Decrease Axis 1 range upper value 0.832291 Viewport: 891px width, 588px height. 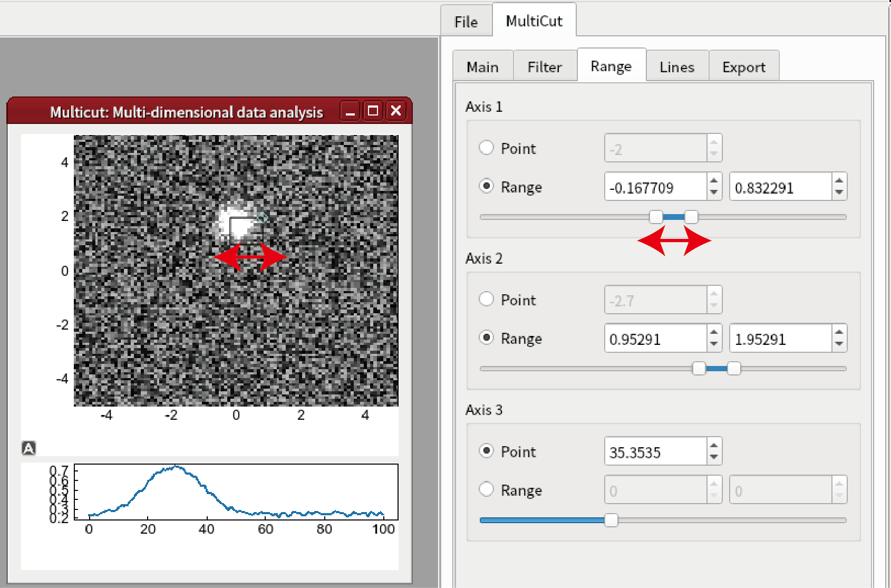point(839,192)
